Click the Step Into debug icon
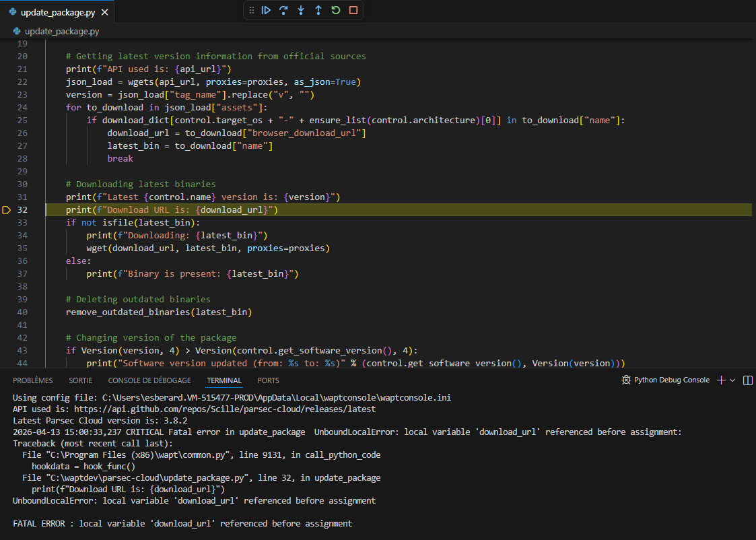Viewport: 756px width, 540px height. [x=301, y=10]
